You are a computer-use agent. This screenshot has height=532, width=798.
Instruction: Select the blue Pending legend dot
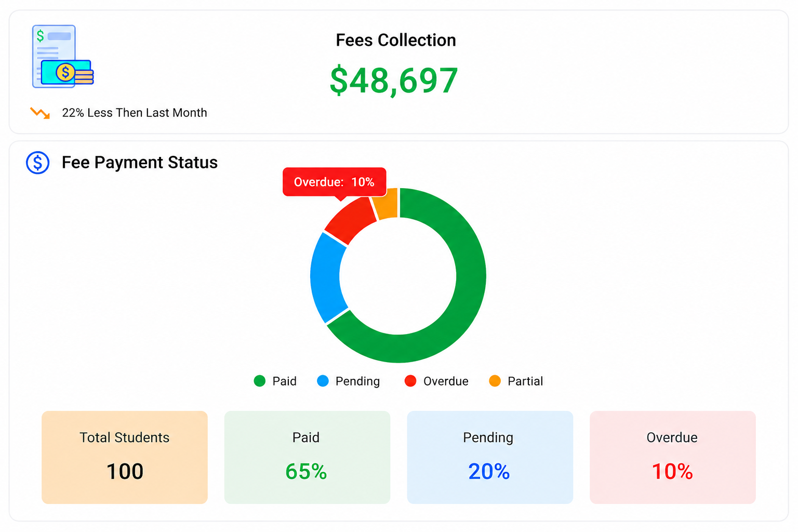(323, 381)
